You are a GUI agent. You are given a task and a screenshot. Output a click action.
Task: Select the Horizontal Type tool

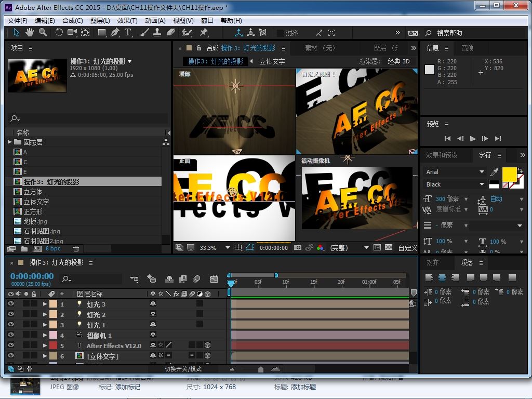[128, 33]
